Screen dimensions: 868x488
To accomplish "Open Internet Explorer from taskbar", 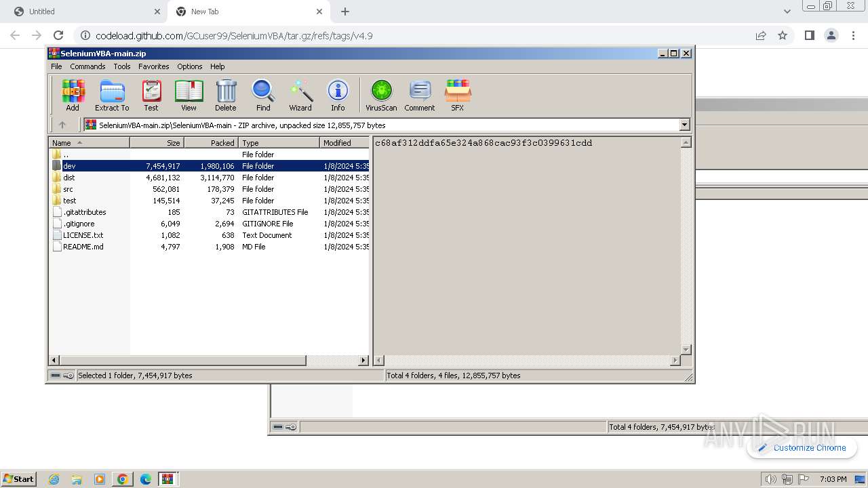I will [x=54, y=479].
